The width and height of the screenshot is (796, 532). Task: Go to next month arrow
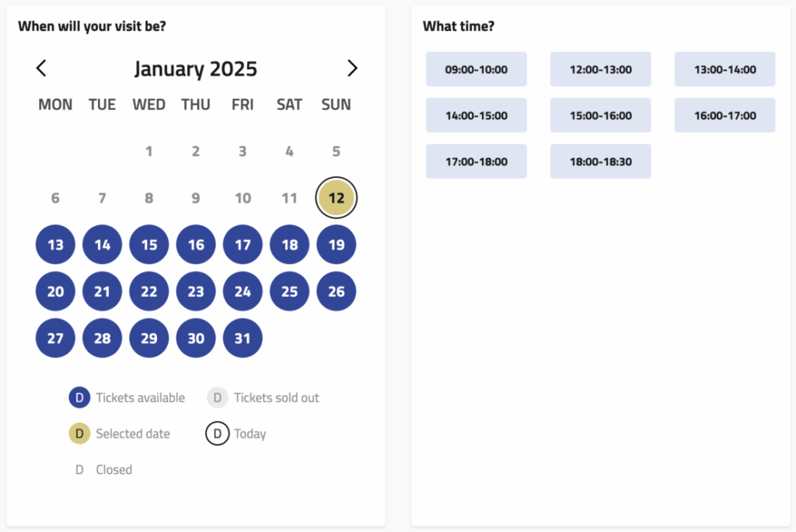(352, 68)
